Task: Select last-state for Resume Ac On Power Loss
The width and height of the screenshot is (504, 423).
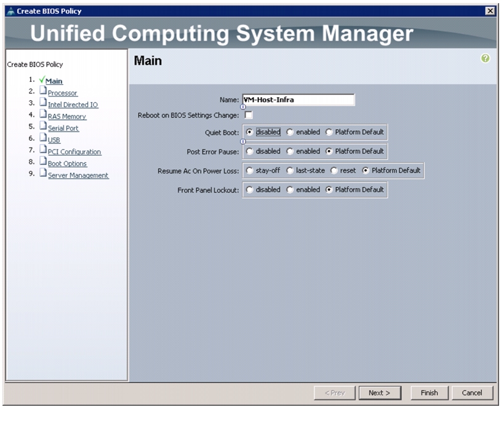Action: tap(290, 170)
